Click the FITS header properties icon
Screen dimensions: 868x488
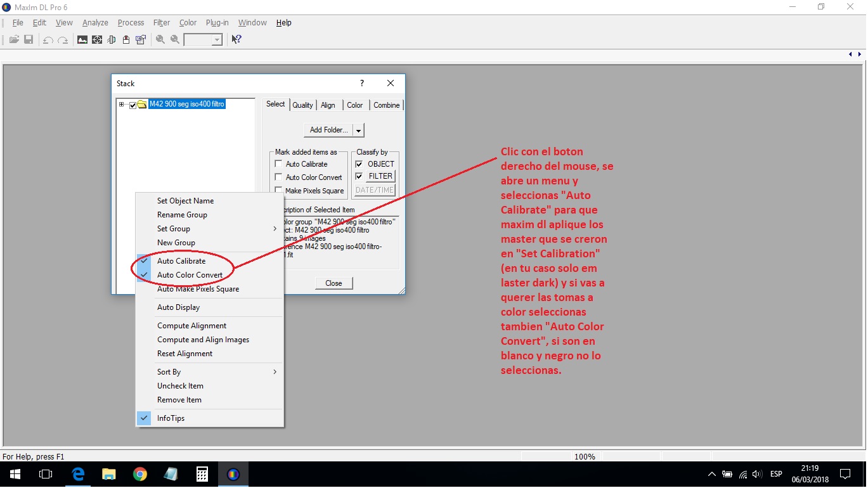pos(141,39)
